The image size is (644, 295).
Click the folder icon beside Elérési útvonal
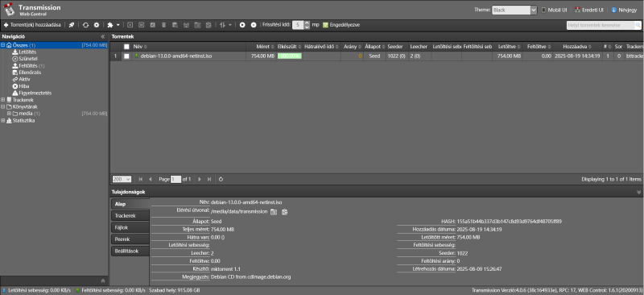pyautogui.click(x=274, y=212)
